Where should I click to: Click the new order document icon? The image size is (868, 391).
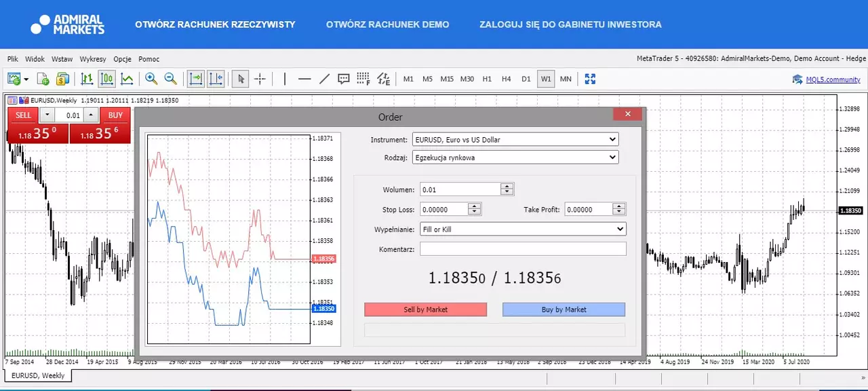click(43, 79)
